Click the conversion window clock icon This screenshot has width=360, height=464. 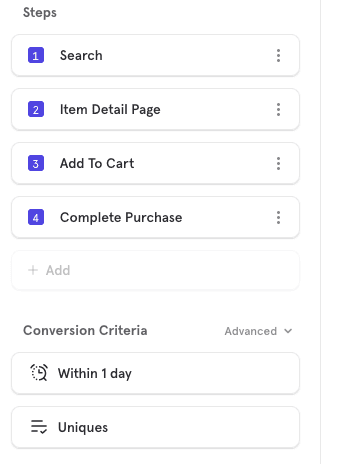(x=39, y=373)
